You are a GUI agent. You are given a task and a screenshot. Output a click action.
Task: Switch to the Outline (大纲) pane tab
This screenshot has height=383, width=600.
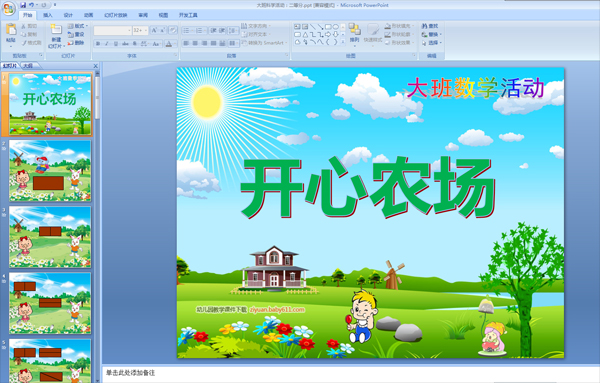pos(28,66)
